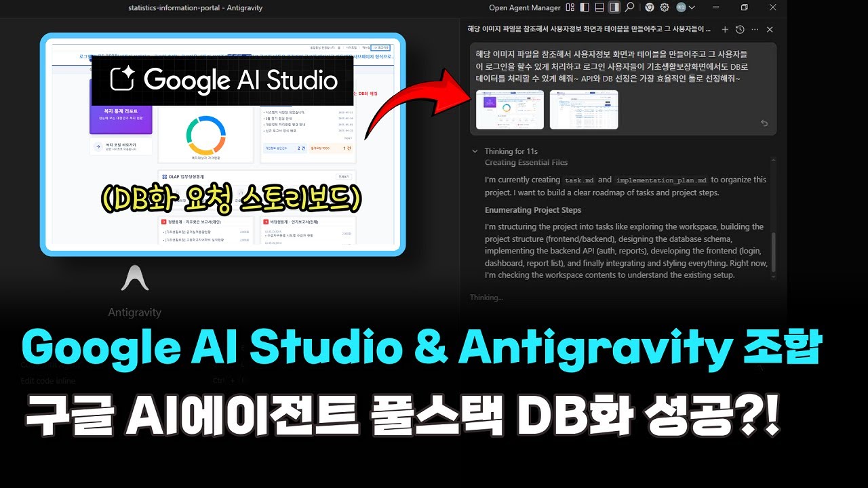Screen dimensions: 868x488
Task: Click the revert arrow icon in the prompt box
Action: (765, 123)
